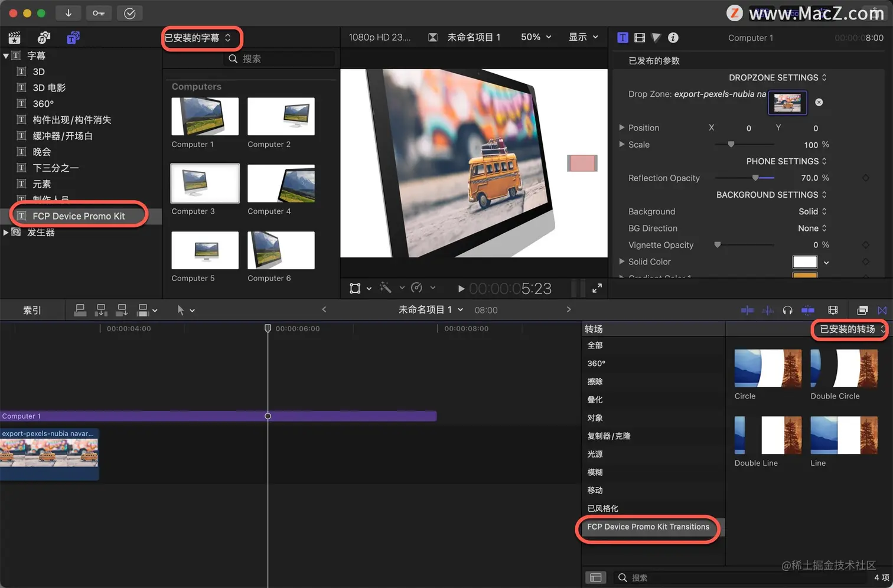Go forward in timeline history
The height and width of the screenshot is (588, 893).
[x=569, y=309]
